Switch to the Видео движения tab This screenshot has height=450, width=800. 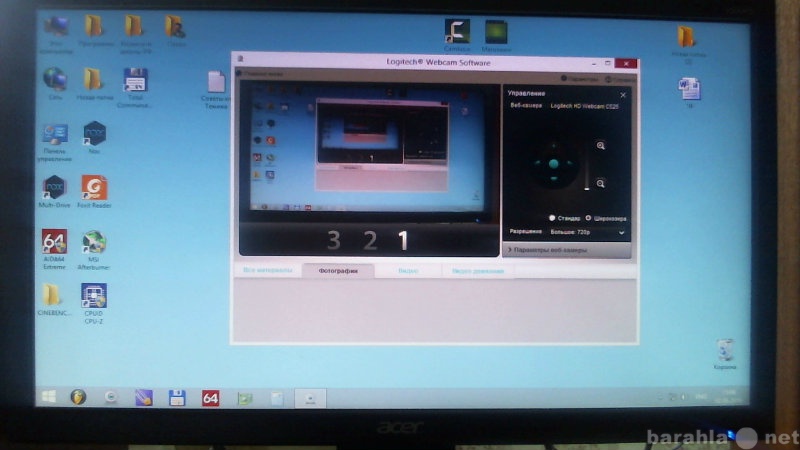tap(478, 271)
